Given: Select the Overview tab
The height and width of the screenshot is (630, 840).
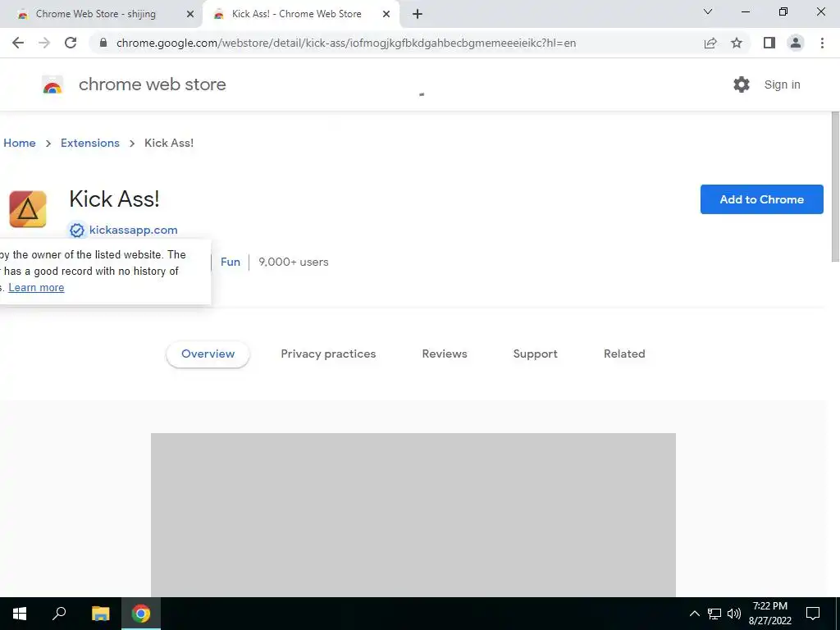Looking at the screenshot, I should [208, 354].
